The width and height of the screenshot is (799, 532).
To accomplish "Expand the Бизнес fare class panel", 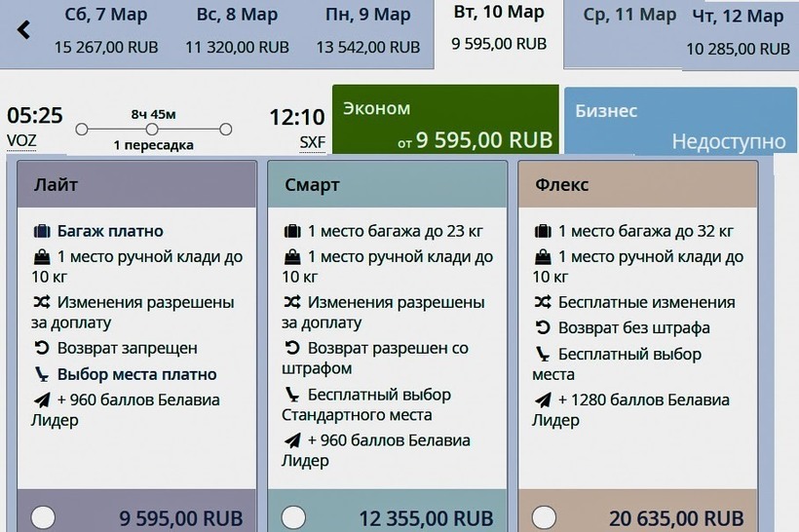I will tap(680, 120).
